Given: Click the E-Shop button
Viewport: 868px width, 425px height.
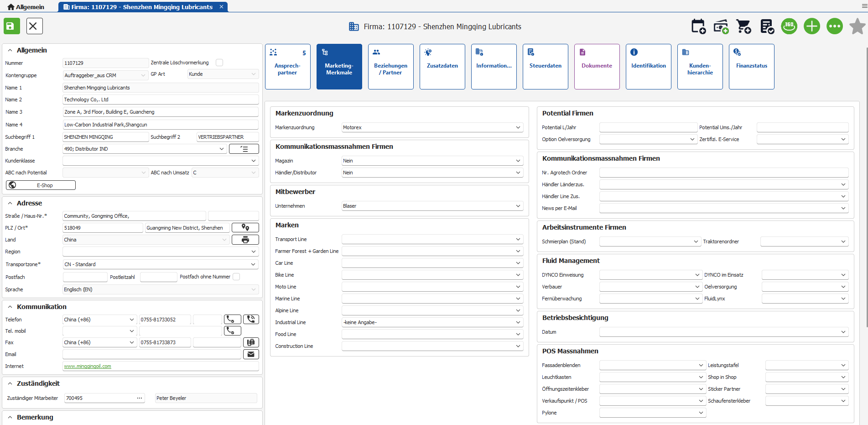Looking at the screenshot, I should pyautogui.click(x=41, y=185).
